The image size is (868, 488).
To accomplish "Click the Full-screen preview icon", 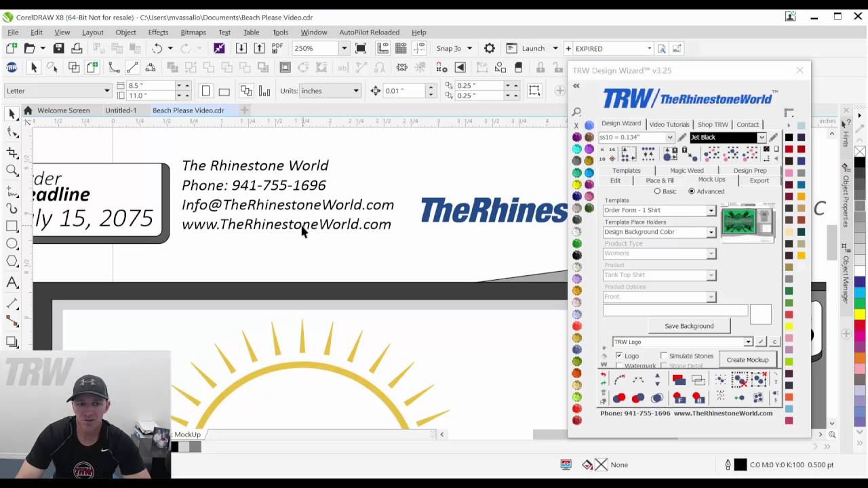I will pyautogui.click(x=361, y=48).
